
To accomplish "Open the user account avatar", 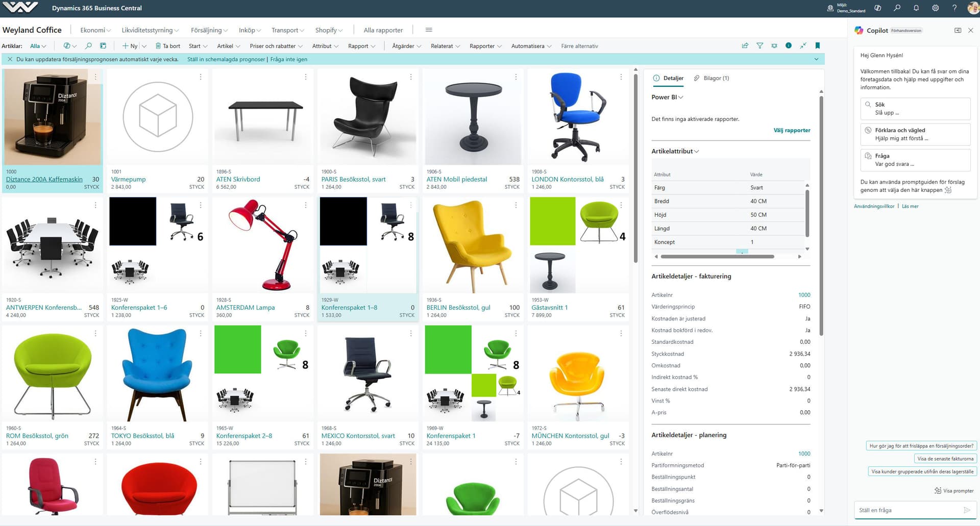I will (x=973, y=8).
